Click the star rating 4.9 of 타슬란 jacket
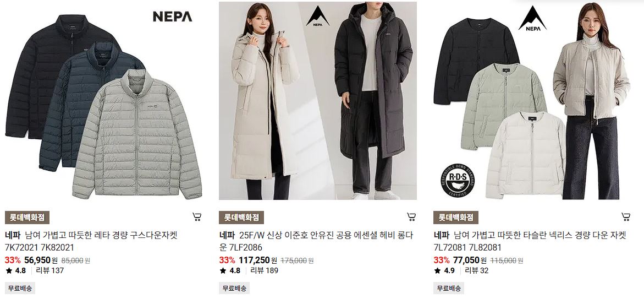 [x=444, y=270]
